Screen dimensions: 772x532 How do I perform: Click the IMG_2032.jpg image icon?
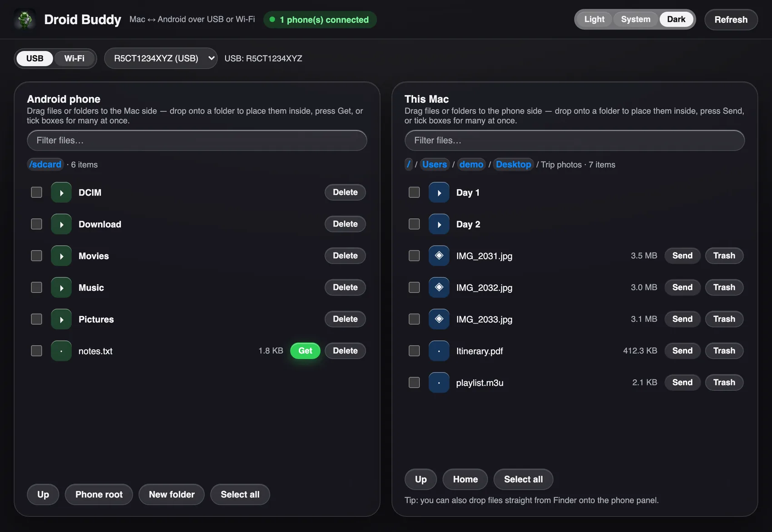(439, 288)
